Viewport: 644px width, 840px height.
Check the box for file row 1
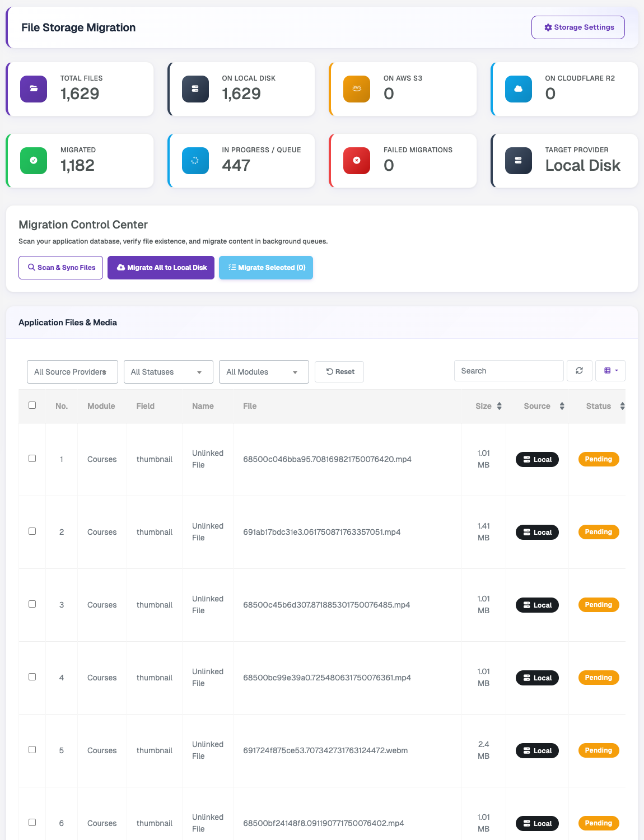(x=32, y=459)
